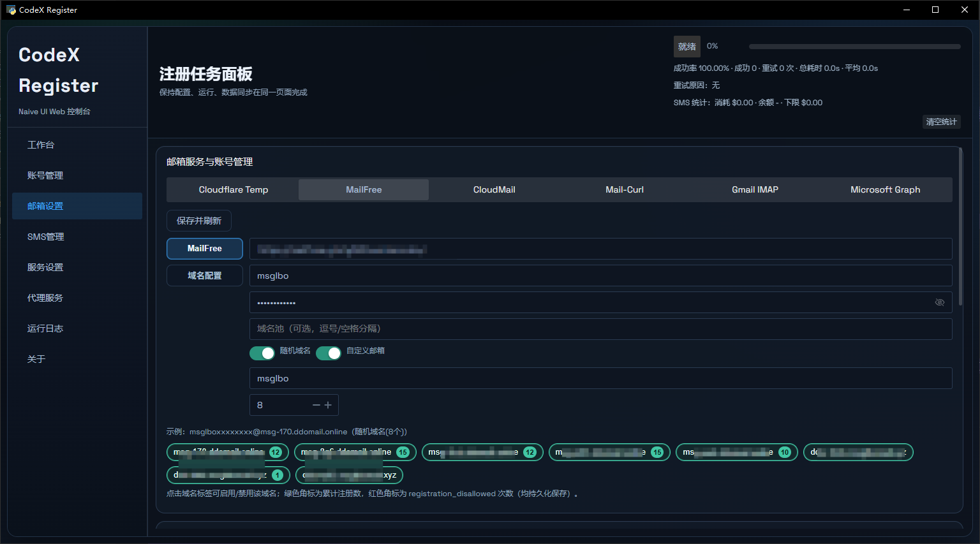The height and width of the screenshot is (544, 980).
Task: Open 服务设置 in the sidebar
Action: [77, 267]
